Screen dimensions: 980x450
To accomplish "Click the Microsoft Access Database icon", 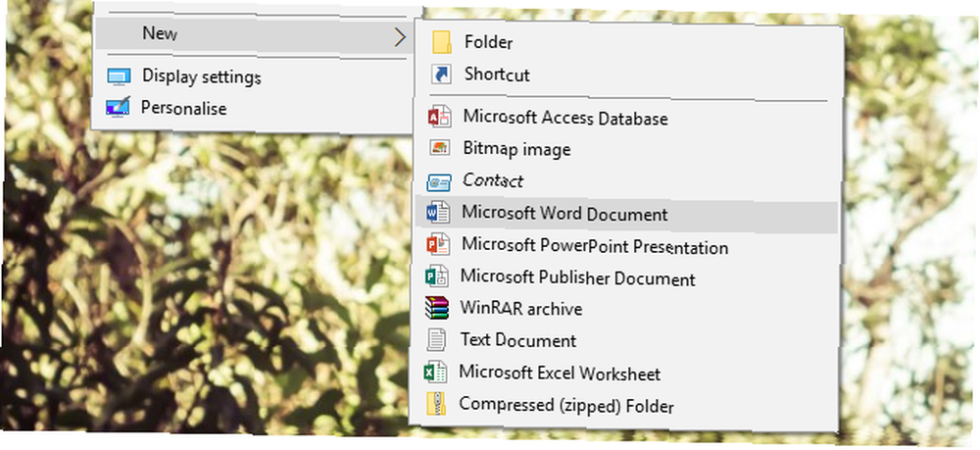I will [439, 118].
